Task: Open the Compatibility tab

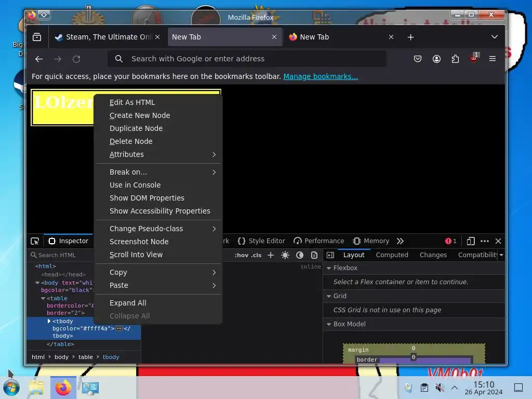Action: pyautogui.click(x=477, y=255)
